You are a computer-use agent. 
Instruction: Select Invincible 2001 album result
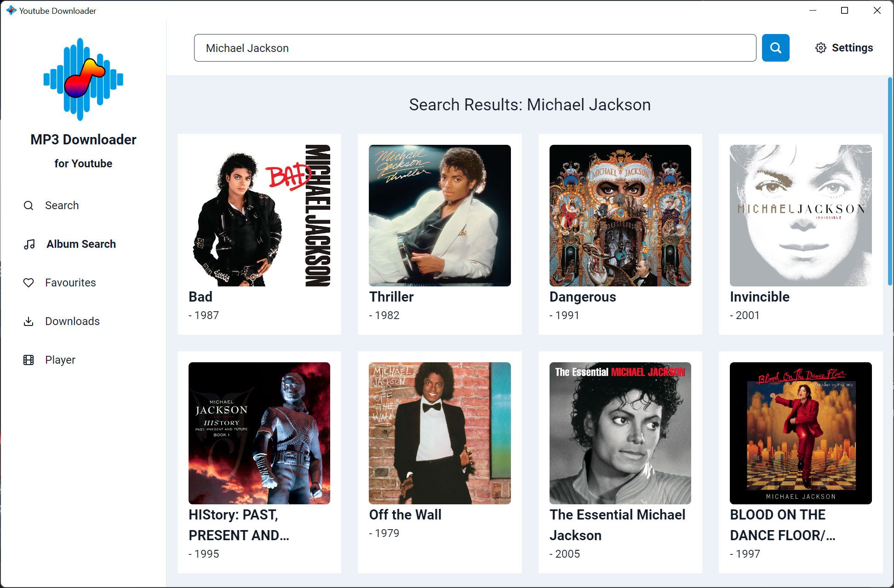(x=801, y=233)
